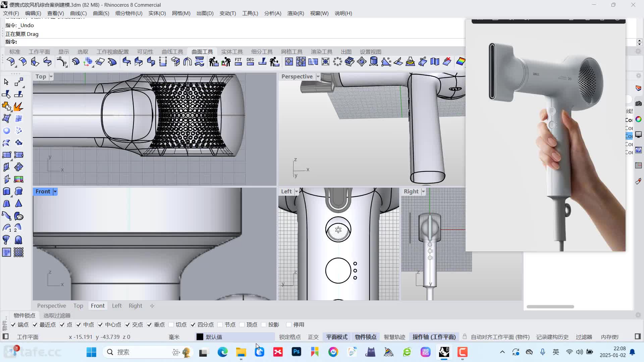644x362 pixels.
Task: Click the blue cylinder icon in surface toolbar
Action: pyautogui.click(x=374, y=62)
